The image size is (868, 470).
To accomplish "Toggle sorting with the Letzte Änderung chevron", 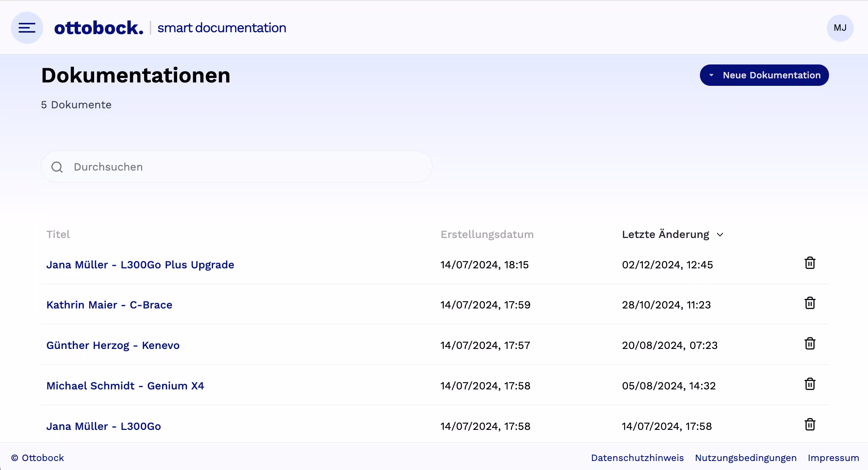I will (x=721, y=234).
